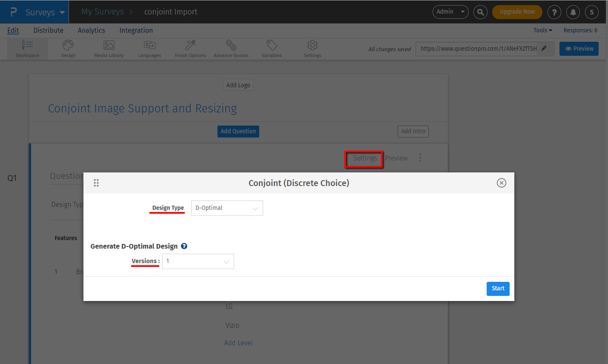This screenshot has height=364, width=608.
Task: Click the help question mark icon
Action: click(554, 12)
